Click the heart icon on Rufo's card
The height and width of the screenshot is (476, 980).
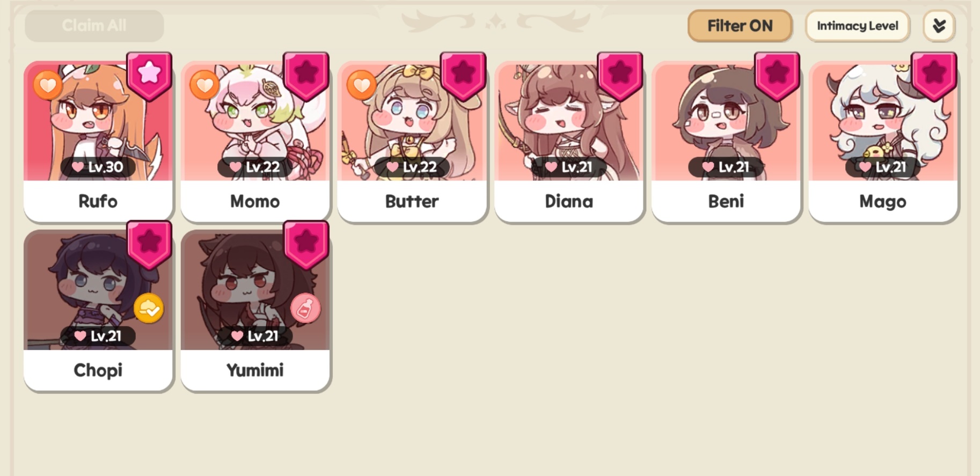click(48, 85)
